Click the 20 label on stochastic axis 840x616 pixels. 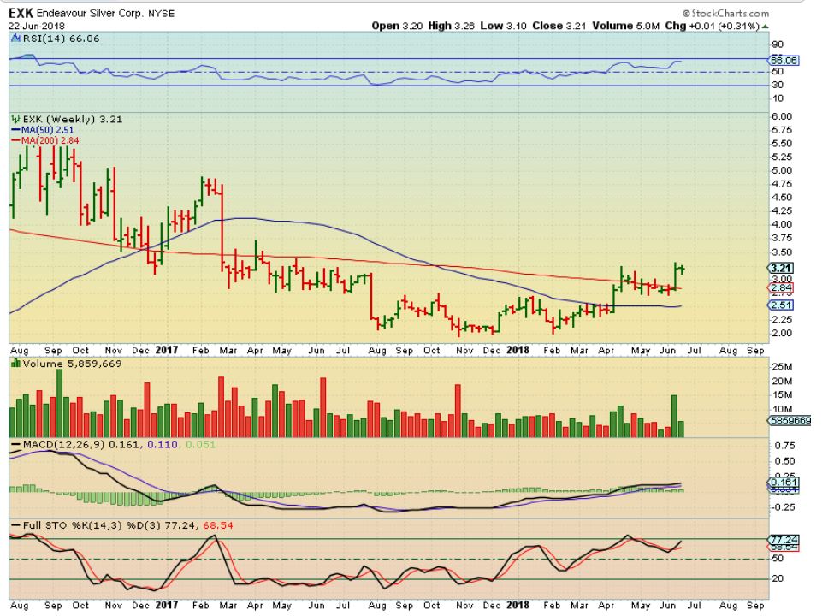(x=778, y=578)
